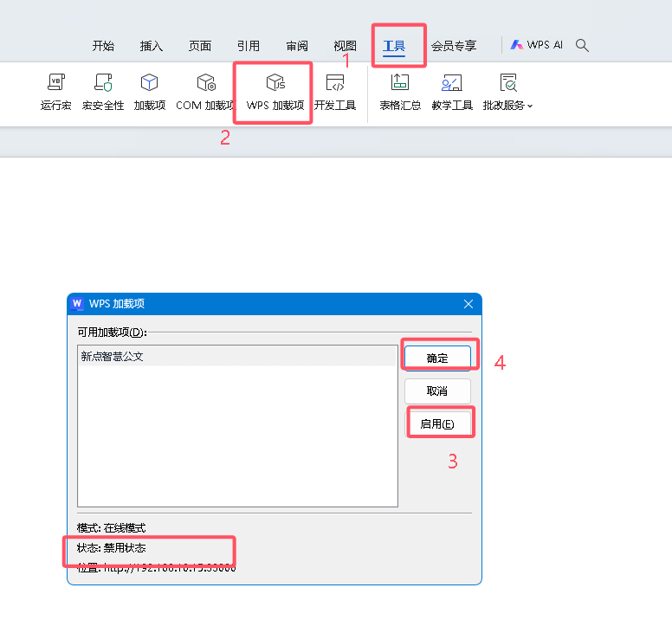
Task: Open Macro Security (宏安全性) settings
Action: tap(103, 92)
